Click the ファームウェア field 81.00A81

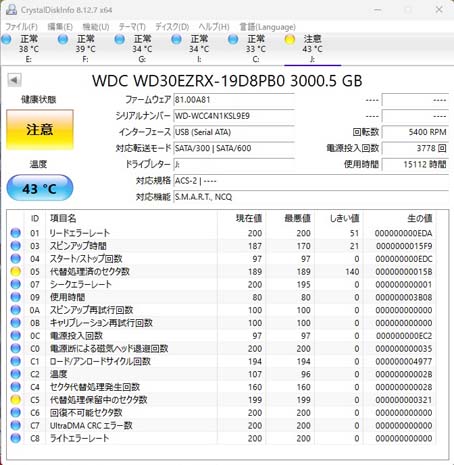[234, 100]
